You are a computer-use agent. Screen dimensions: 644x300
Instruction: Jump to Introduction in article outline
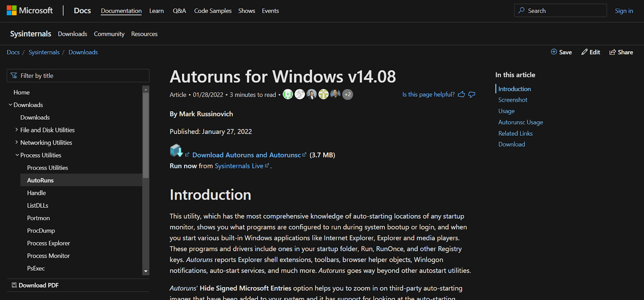coord(514,89)
